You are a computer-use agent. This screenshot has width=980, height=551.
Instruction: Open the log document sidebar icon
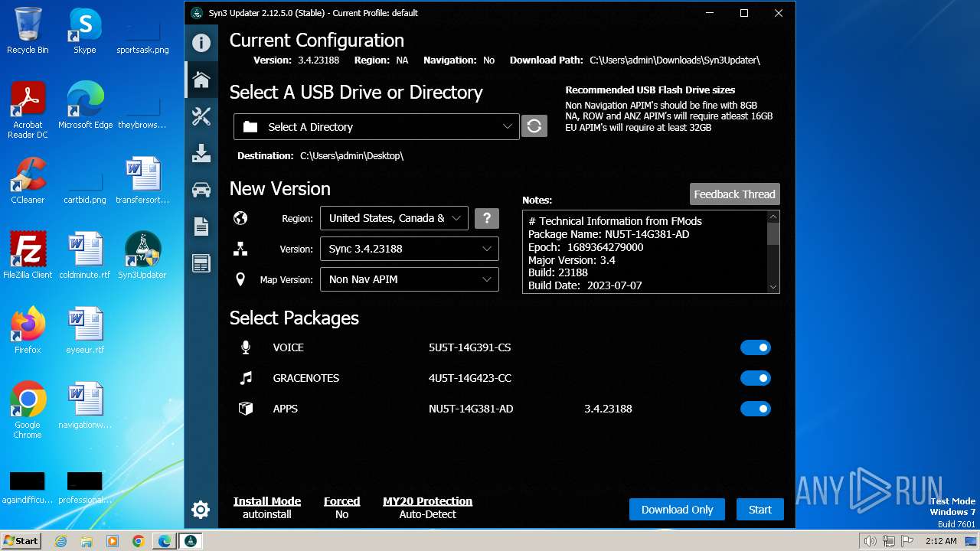tap(201, 227)
